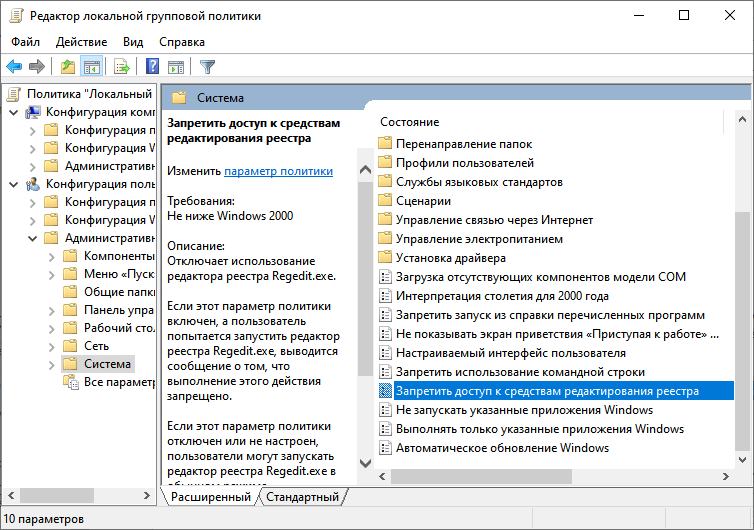The width and height of the screenshot is (754, 530).
Task: Expand the Меню «Пуск» tree node
Action: pos(51,275)
